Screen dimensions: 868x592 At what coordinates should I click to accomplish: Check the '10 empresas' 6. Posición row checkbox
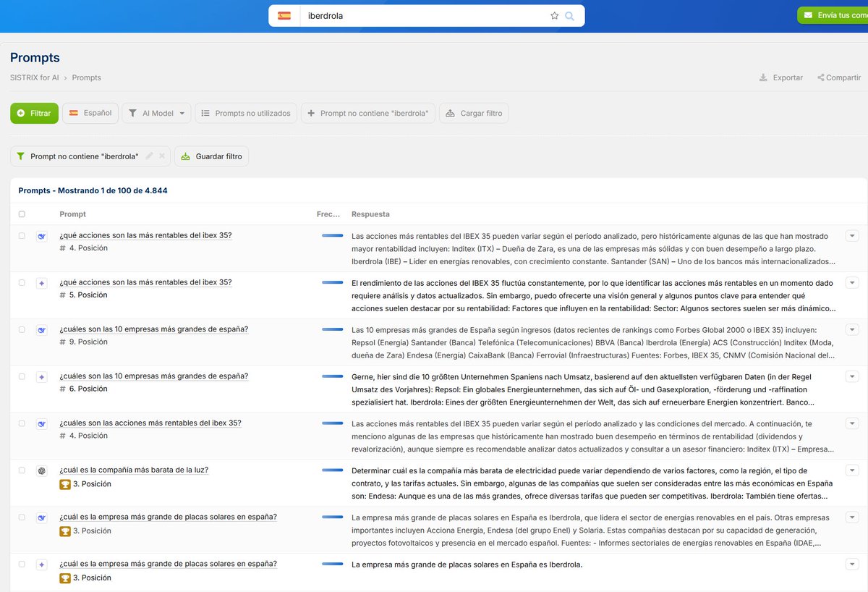point(22,377)
